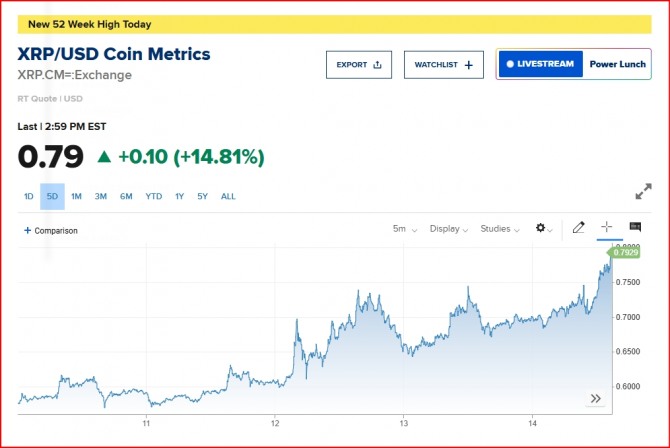Show the ALL time range
Screen dimensions: 670x448
[x=228, y=196]
